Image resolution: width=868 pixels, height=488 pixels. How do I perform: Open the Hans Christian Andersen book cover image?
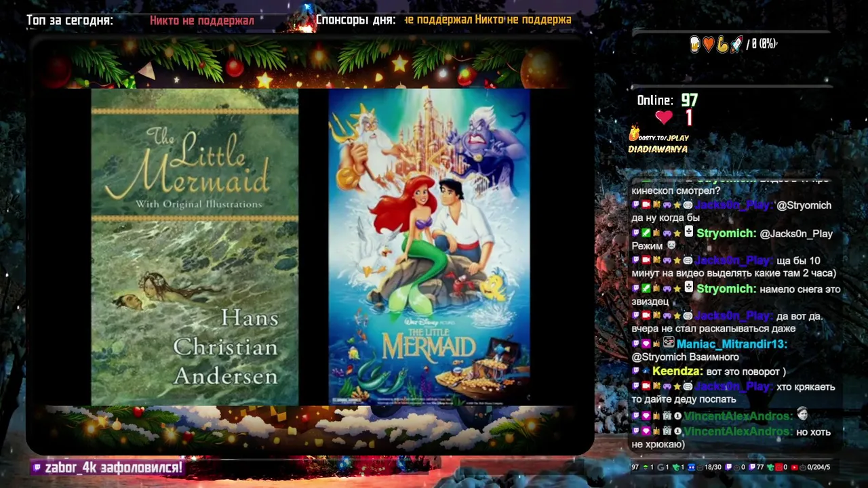(x=195, y=247)
